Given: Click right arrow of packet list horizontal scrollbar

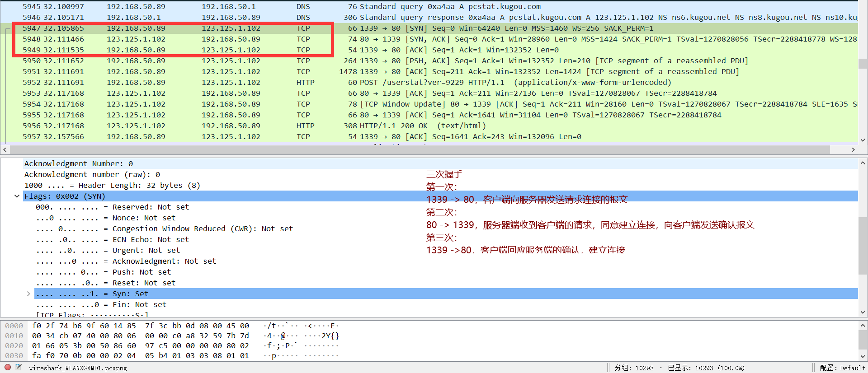Looking at the screenshot, I should coord(853,149).
